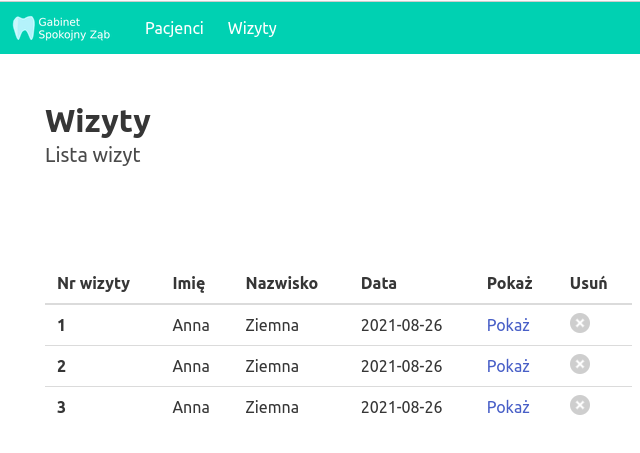
Task: Click the Nr wizyty column header
Action: (93, 283)
